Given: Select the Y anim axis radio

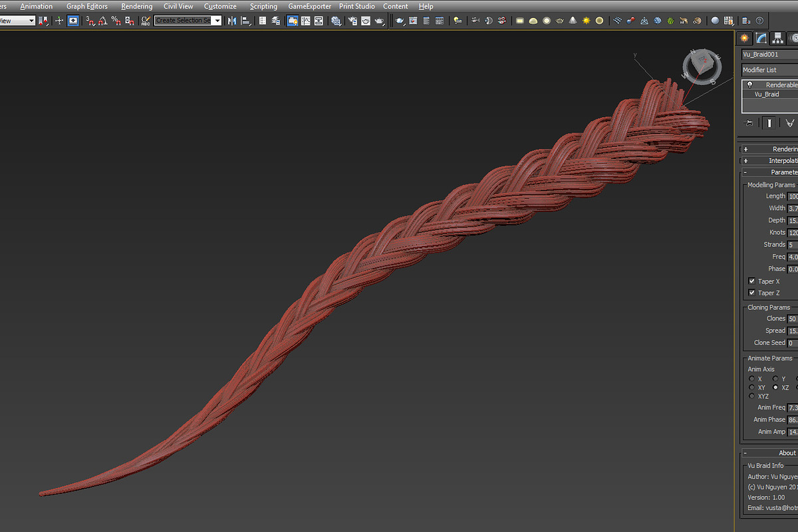Looking at the screenshot, I should [775, 378].
